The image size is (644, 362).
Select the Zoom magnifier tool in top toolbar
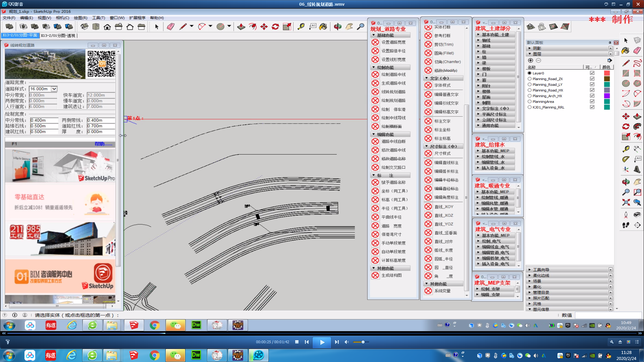(x=361, y=27)
